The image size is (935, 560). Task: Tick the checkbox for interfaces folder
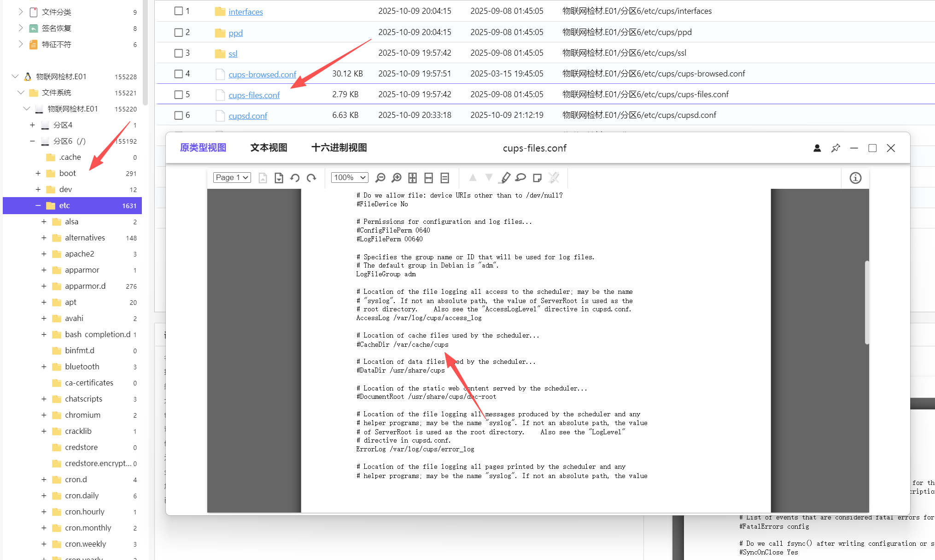click(179, 11)
